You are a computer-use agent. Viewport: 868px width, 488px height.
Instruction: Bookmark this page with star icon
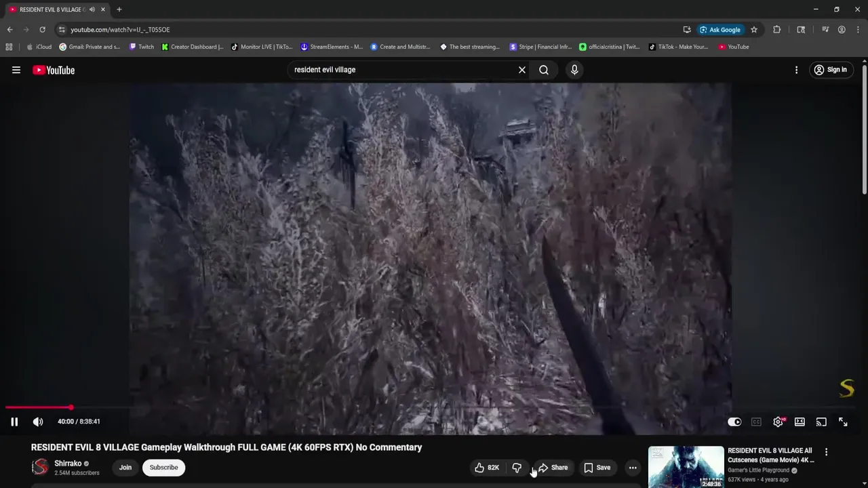pyautogui.click(x=754, y=30)
